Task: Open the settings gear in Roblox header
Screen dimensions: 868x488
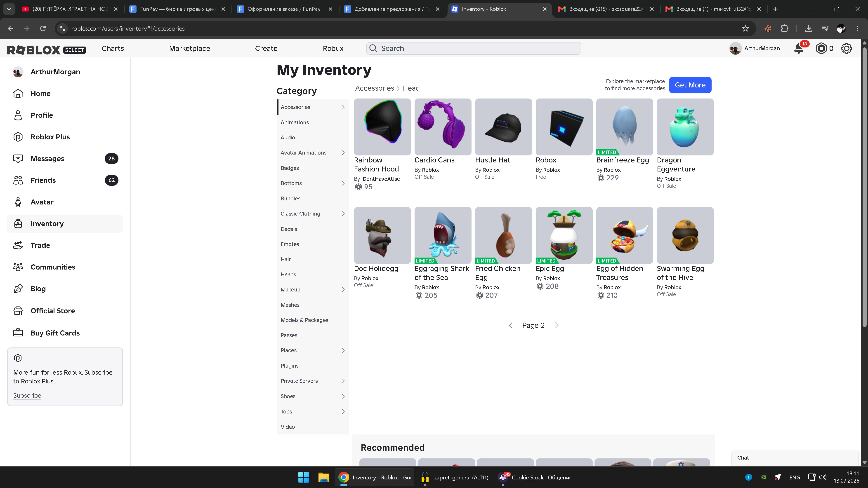Action: [847, 49]
